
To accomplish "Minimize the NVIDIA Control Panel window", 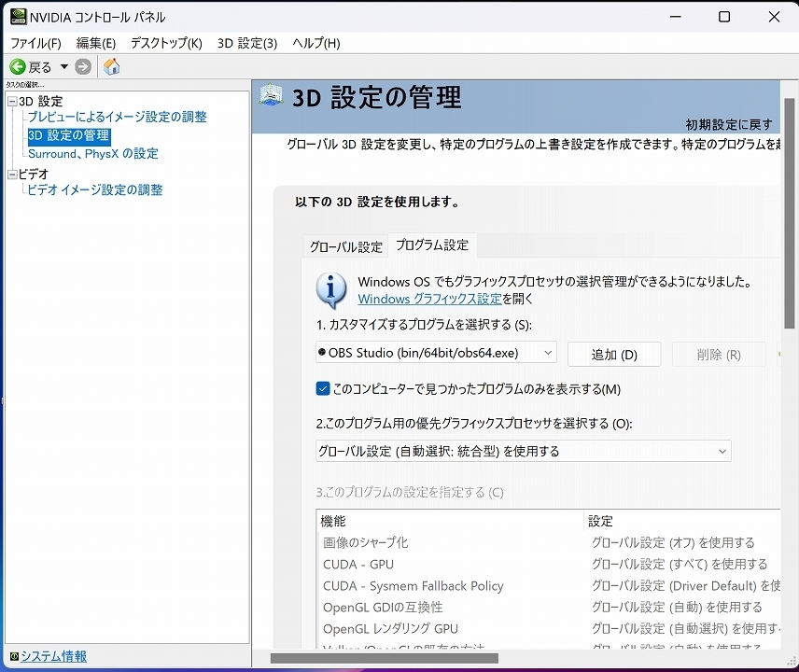I will coord(676,17).
